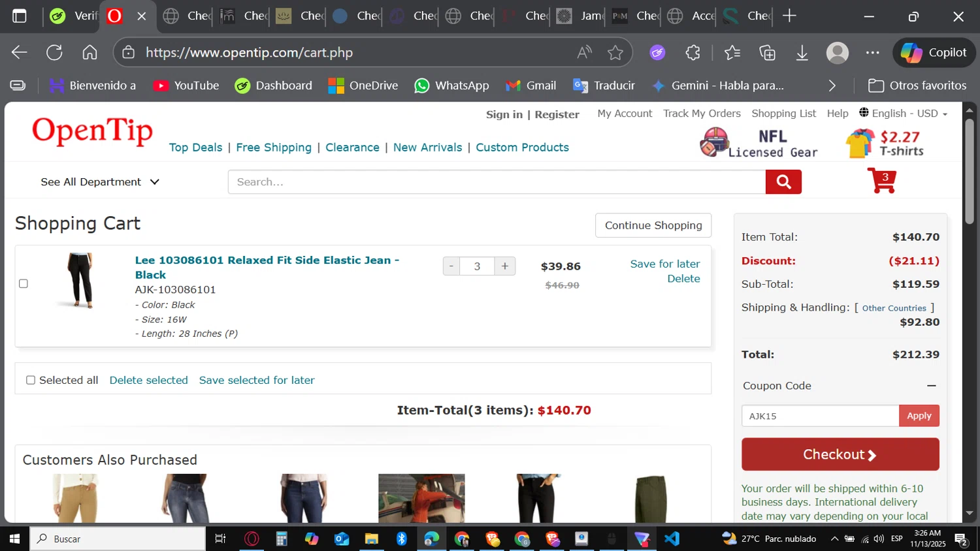Open browser downloads icon
This screenshot has height=551, width=980.
[x=802, y=52]
